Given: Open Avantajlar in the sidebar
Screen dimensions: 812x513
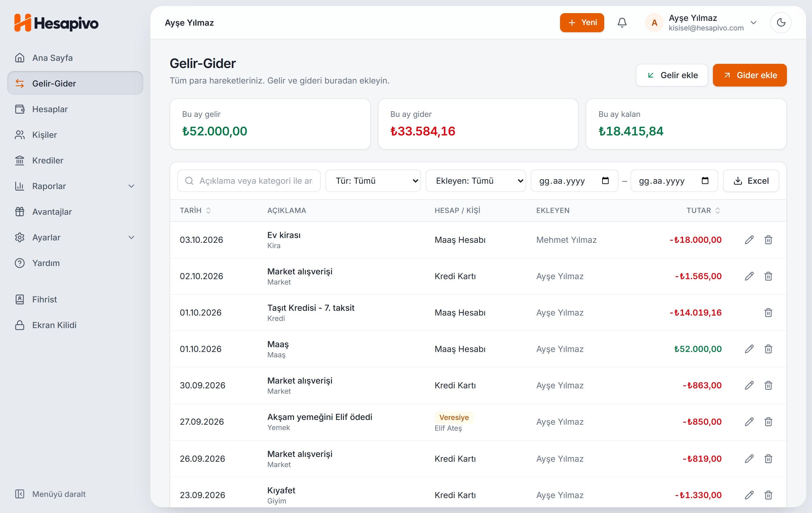Looking at the screenshot, I should click(75, 212).
